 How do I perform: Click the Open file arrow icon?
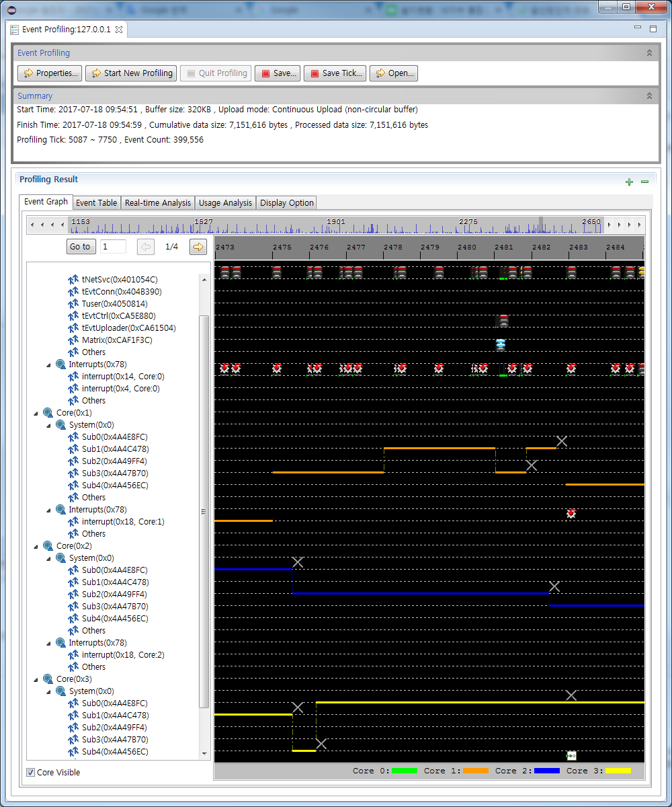(379, 73)
